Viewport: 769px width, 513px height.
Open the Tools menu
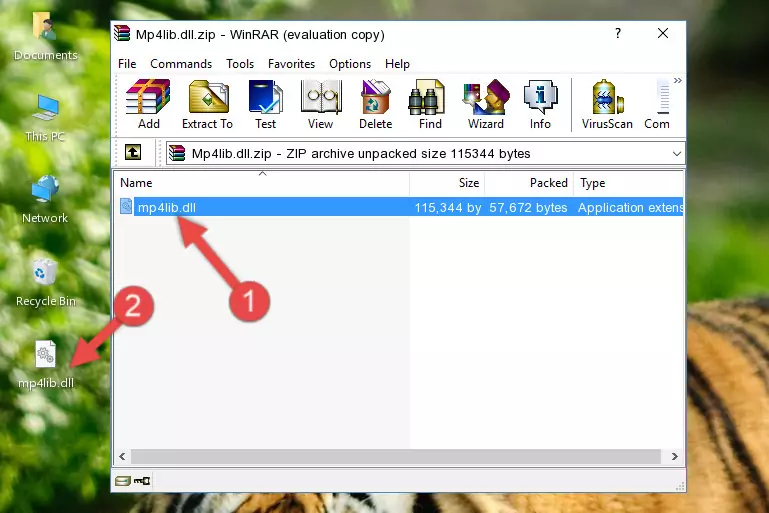240,64
